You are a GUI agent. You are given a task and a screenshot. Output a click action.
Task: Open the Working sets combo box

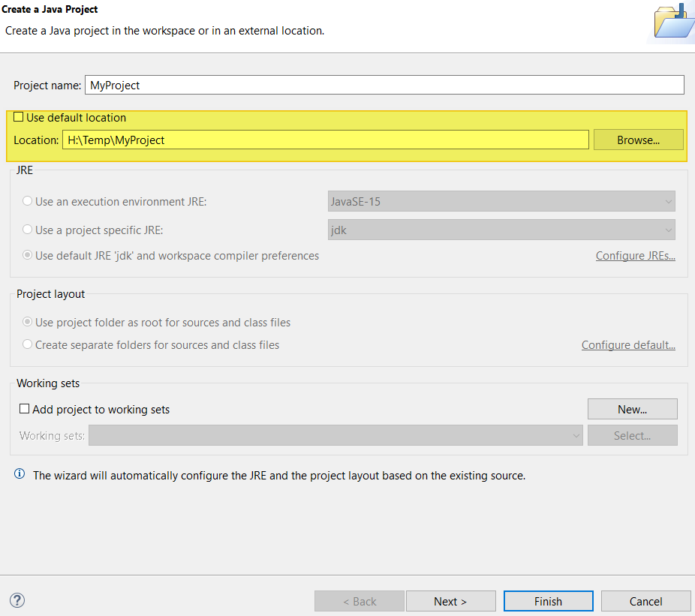coord(335,435)
